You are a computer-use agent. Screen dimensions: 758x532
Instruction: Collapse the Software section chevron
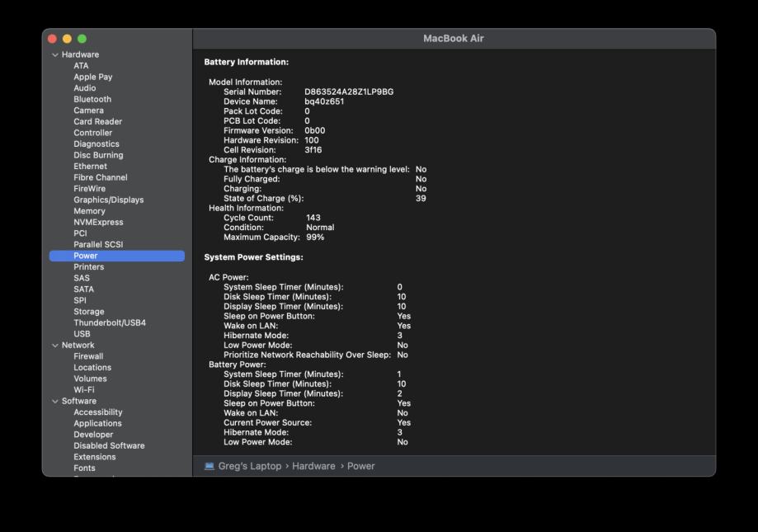[x=55, y=402]
